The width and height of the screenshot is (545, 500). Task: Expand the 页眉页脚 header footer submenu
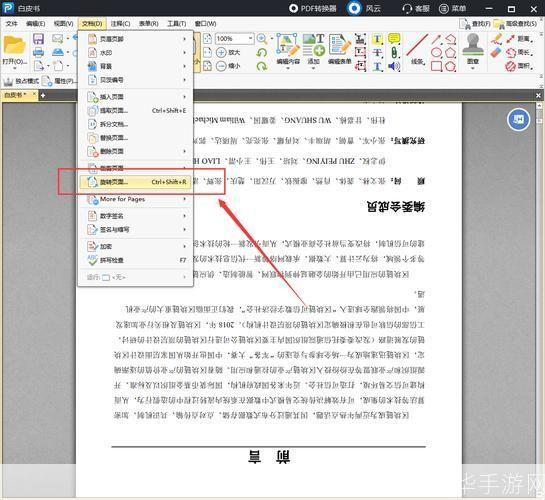point(185,39)
